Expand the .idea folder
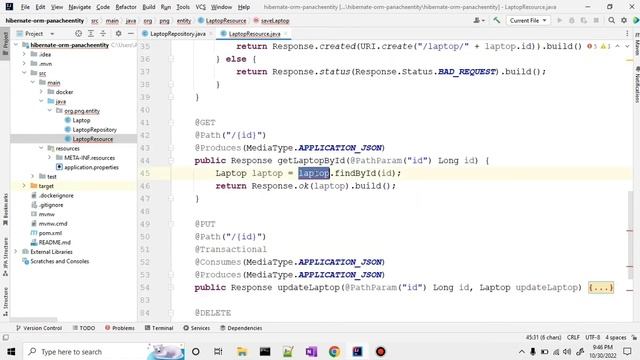The height and width of the screenshot is (360, 640). coord(24,54)
